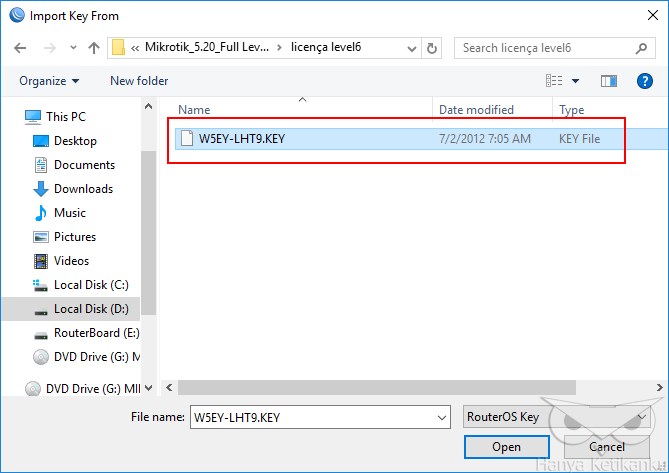Click the Open button
This screenshot has height=473, width=669.
point(506,447)
